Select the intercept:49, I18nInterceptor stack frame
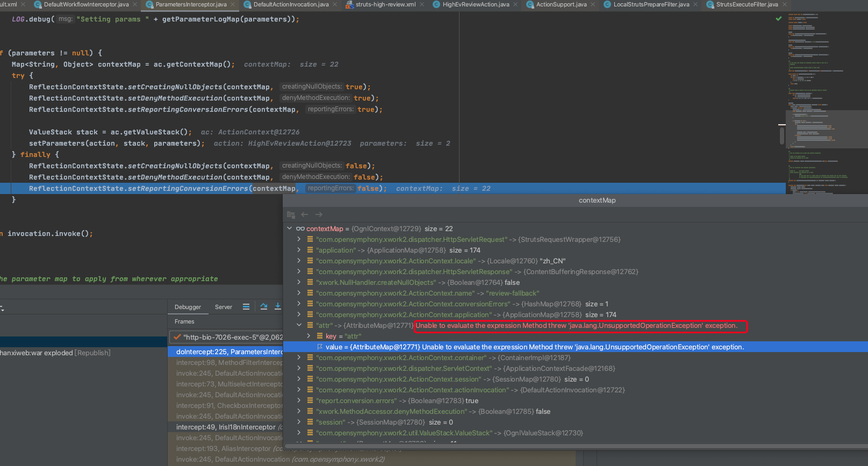The image size is (868, 466). [226, 427]
